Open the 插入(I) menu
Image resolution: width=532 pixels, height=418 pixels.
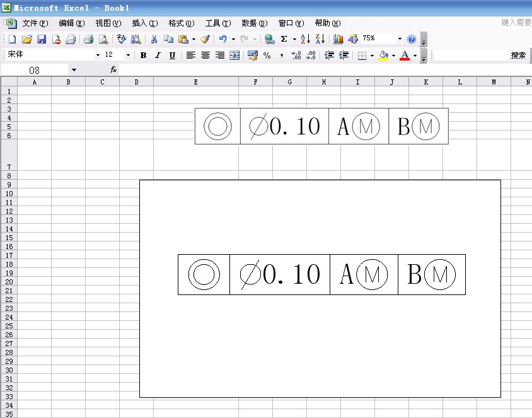click(145, 23)
